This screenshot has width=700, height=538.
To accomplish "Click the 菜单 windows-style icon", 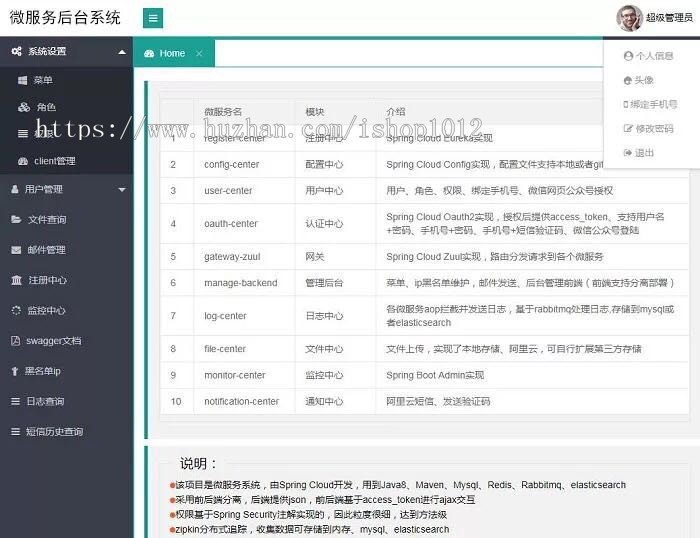I will (x=23, y=80).
